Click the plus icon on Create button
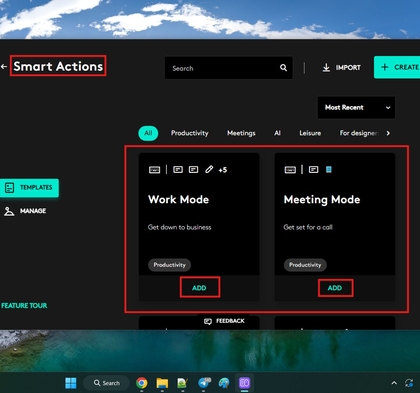 [385, 67]
